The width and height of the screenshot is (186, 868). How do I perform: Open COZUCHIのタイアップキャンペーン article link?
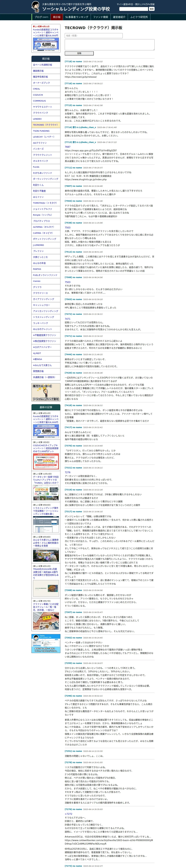[x=46, y=448]
